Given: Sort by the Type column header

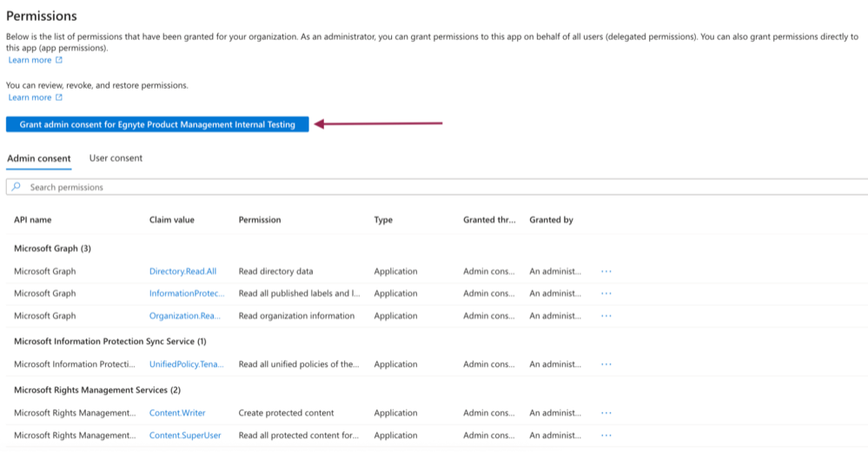Looking at the screenshot, I should pos(383,220).
